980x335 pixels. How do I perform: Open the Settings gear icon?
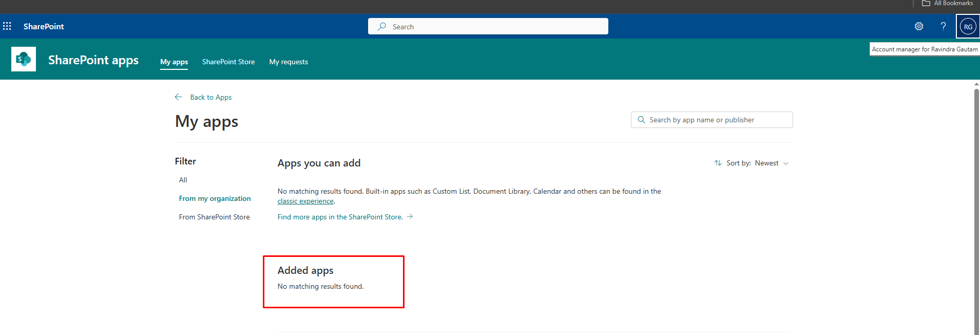919,26
